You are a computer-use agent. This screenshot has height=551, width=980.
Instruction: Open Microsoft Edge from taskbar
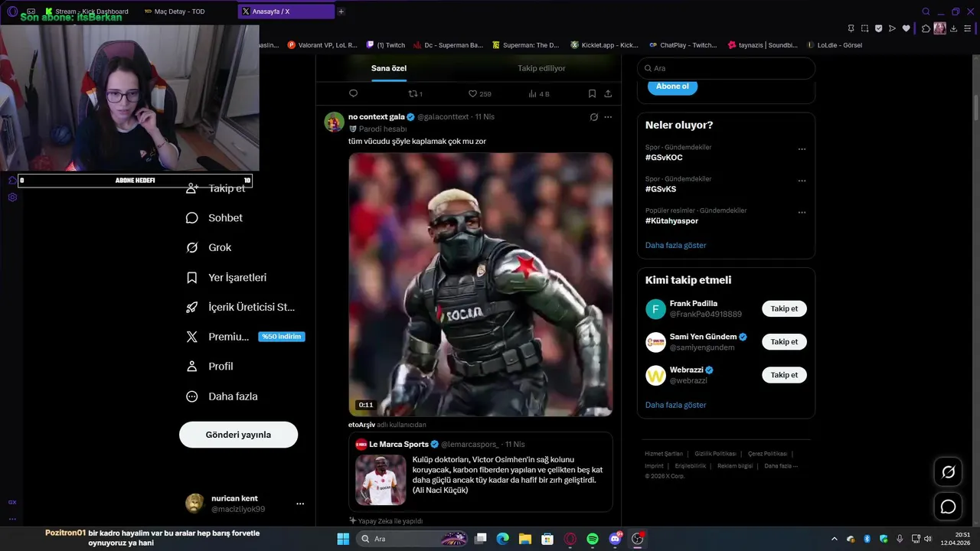(x=502, y=539)
